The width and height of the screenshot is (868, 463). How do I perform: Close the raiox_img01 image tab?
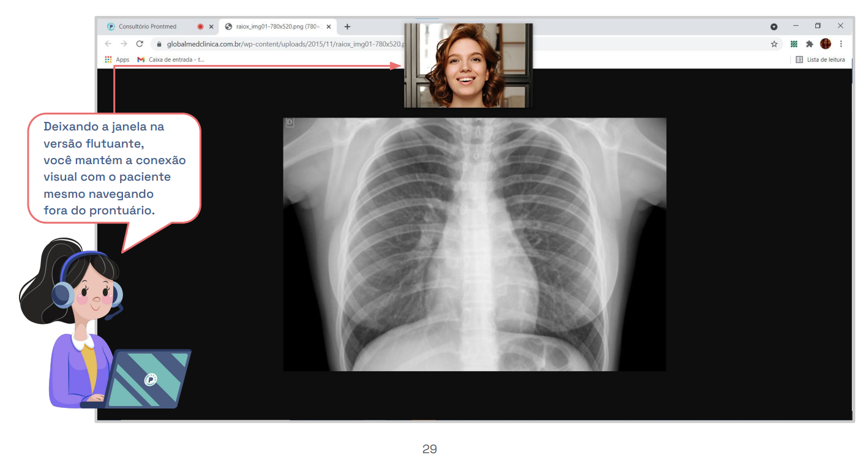[x=329, y=27]
